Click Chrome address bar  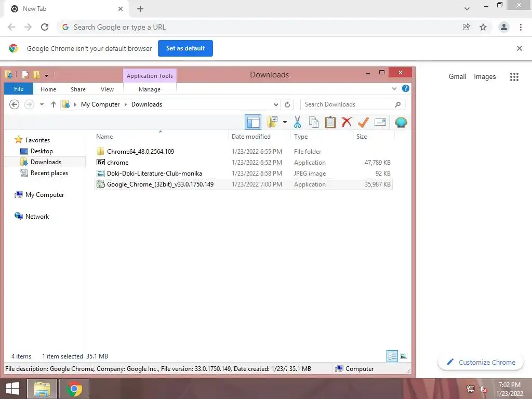pyautogui.click(x=258, y=27)
